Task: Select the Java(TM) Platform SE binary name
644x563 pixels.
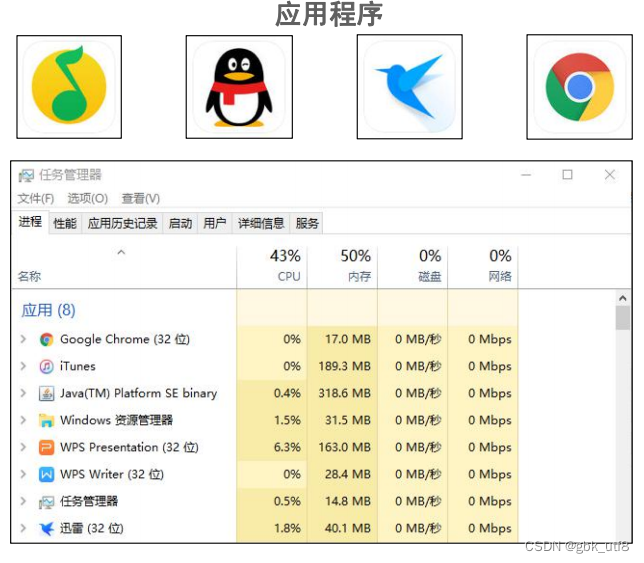Action: click(138, 393)
